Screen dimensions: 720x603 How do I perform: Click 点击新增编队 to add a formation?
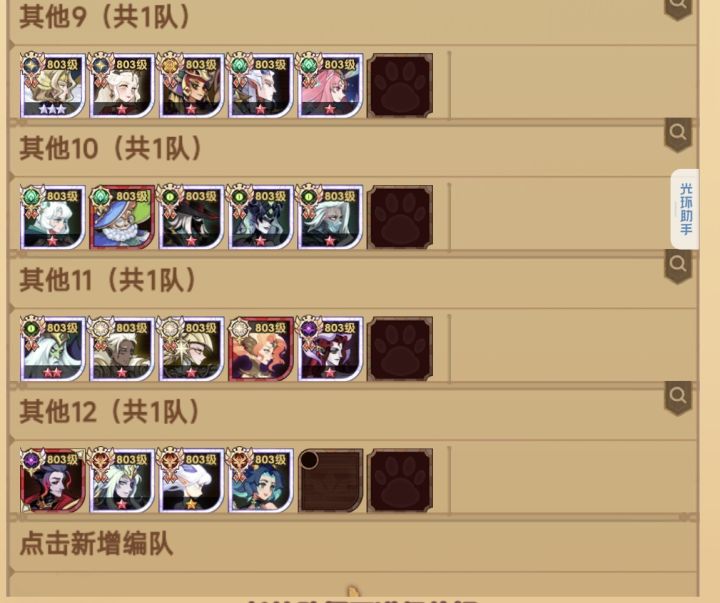tap(96, 544)
